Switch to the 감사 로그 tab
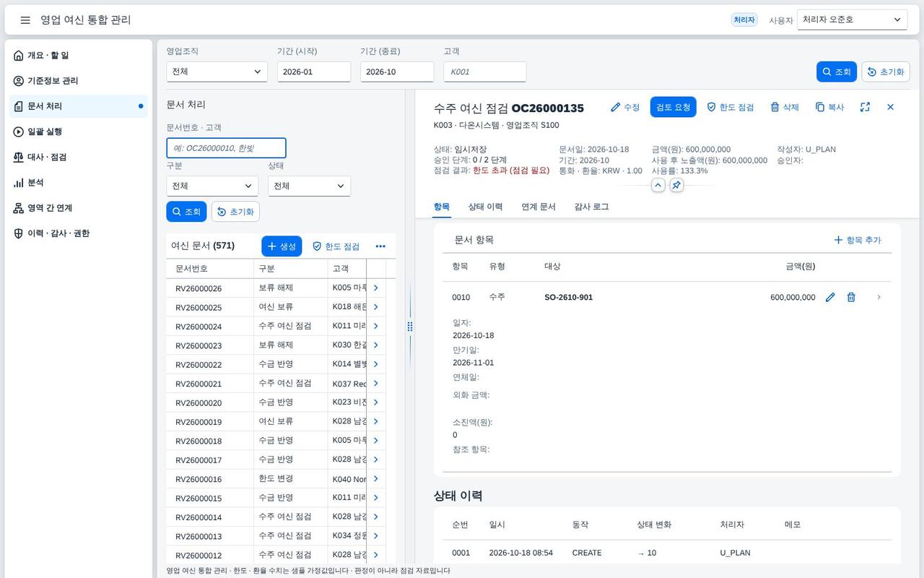The image size is (924, 578). click(x=591, y=207)
